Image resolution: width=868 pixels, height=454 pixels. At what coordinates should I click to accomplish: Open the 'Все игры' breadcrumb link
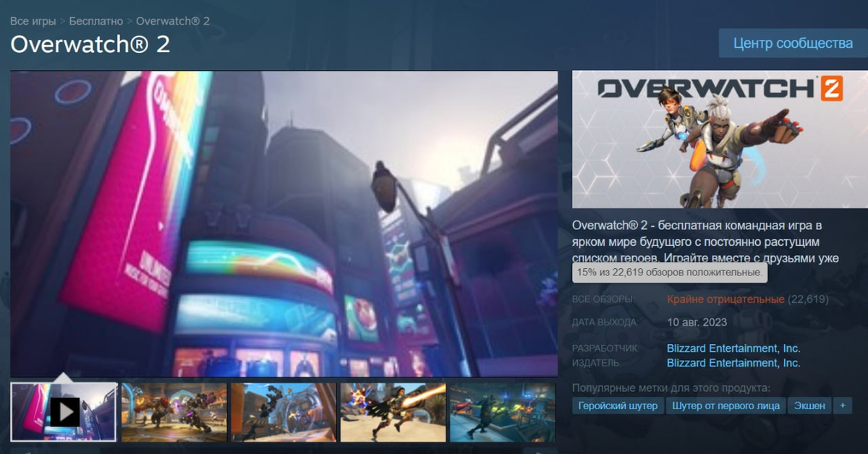point(33,21)
